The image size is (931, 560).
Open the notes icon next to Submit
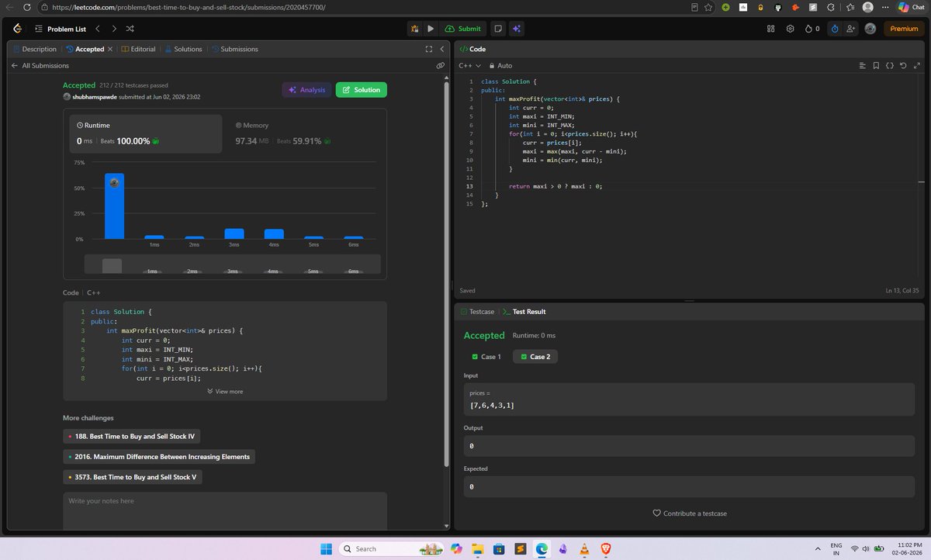[x=497, y=29]
